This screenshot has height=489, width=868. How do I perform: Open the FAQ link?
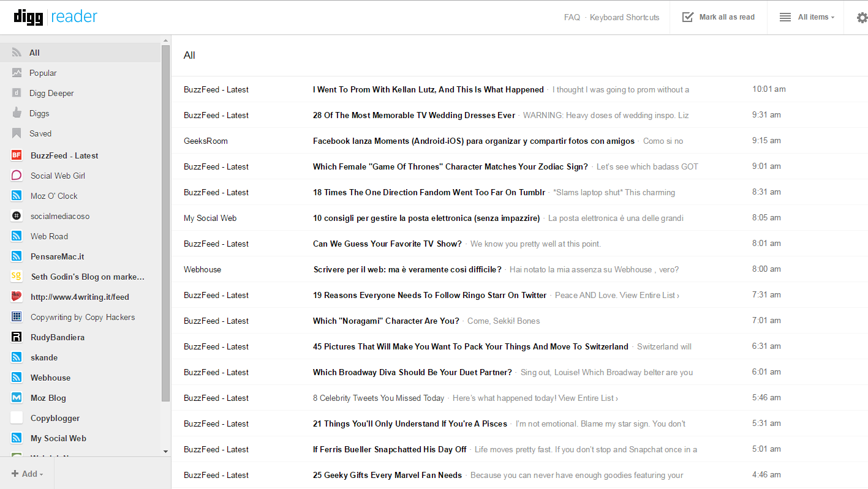point(572,17)
